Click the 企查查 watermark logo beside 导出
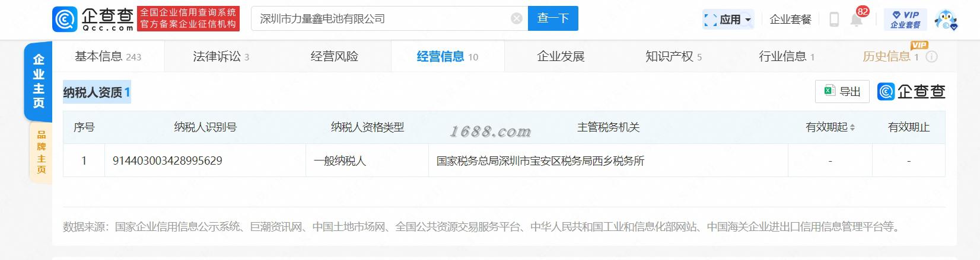Screen dimensions: 980x260 [x=911, y=92]
